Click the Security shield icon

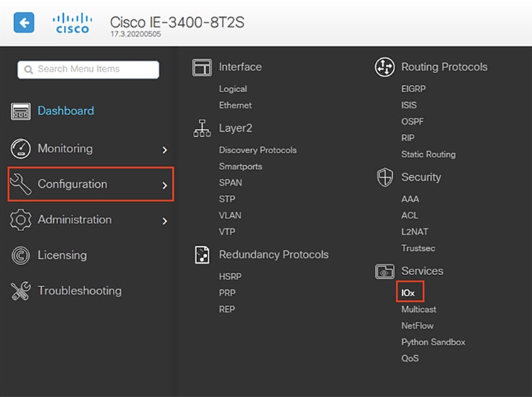pyautogui.click(x=384, y=177)
